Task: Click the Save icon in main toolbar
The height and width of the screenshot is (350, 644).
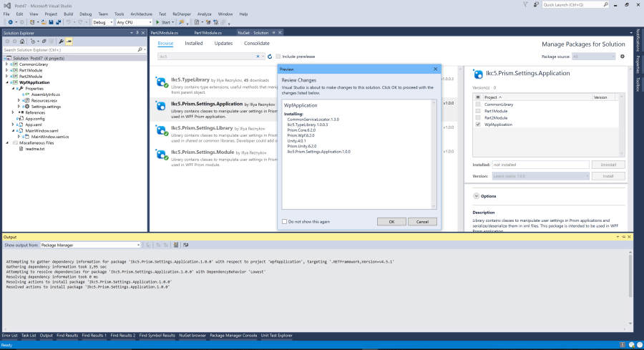Action: tap(51, 22)
